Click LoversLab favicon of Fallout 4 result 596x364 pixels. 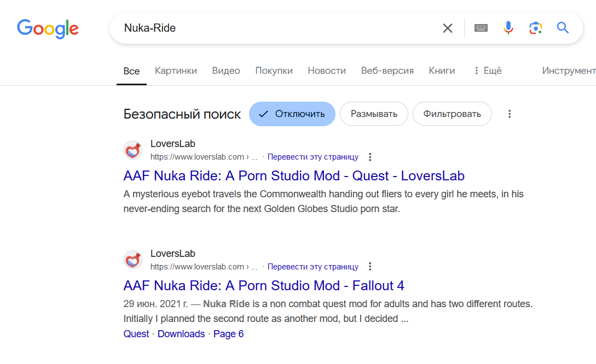coord(133,260)
